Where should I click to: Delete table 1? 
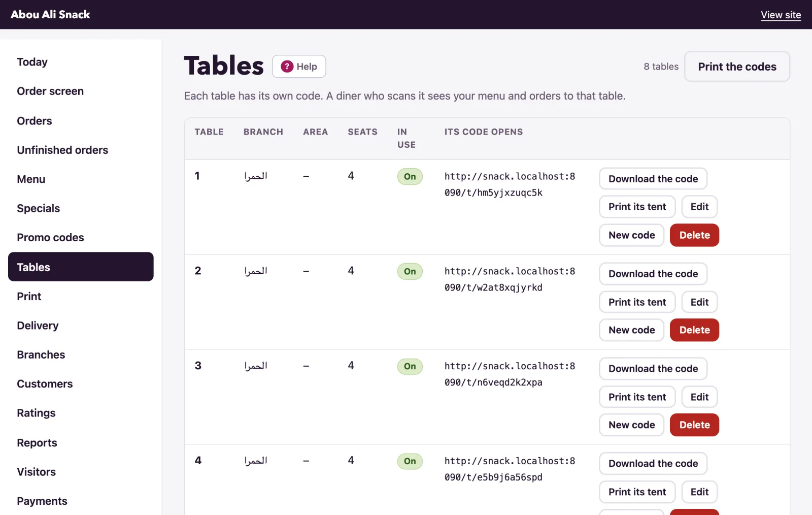tap(694, 235)
